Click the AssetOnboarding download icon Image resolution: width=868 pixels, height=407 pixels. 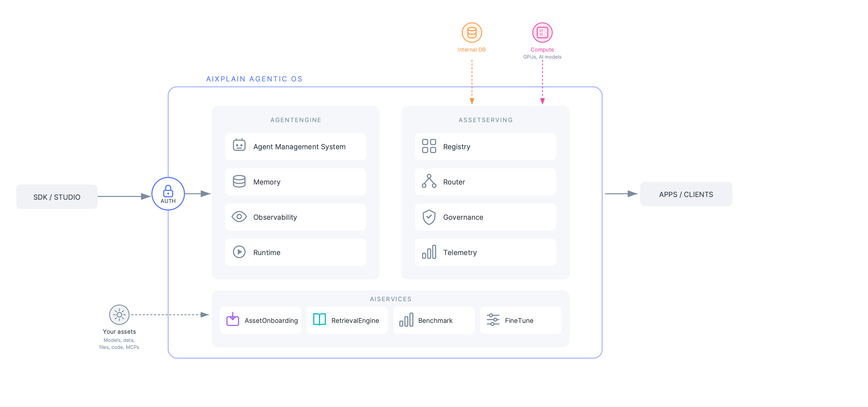[x=232, y=320]
